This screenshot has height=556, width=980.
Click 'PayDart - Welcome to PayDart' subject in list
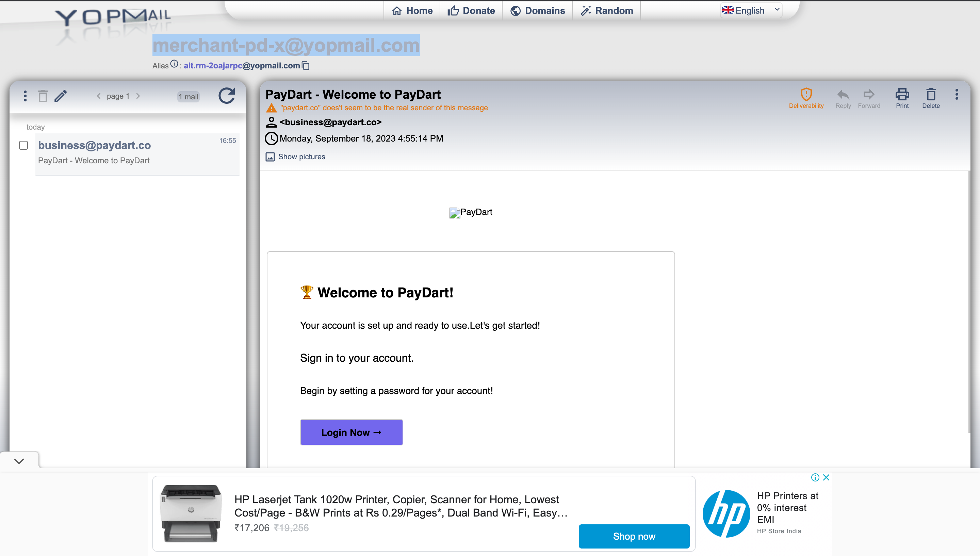pos(94,161)
